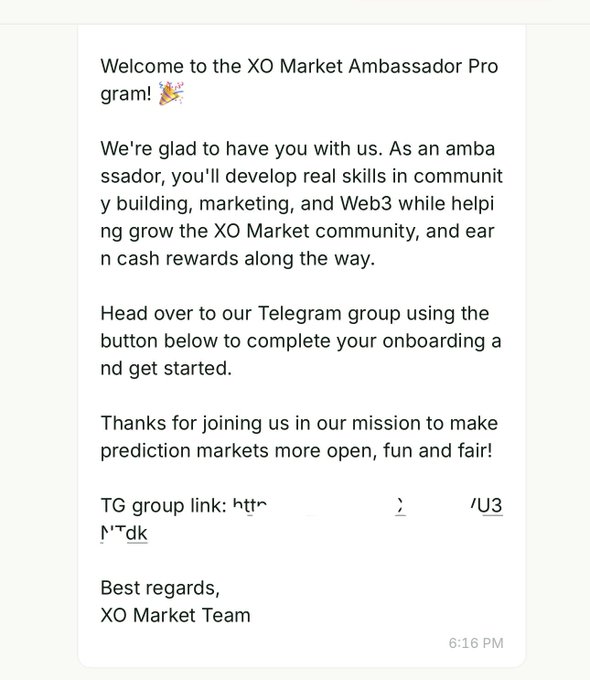The image size is (590, 680).
Task: Click the "button below to complete your onboarding" line
Action: [x=301, y=341]
